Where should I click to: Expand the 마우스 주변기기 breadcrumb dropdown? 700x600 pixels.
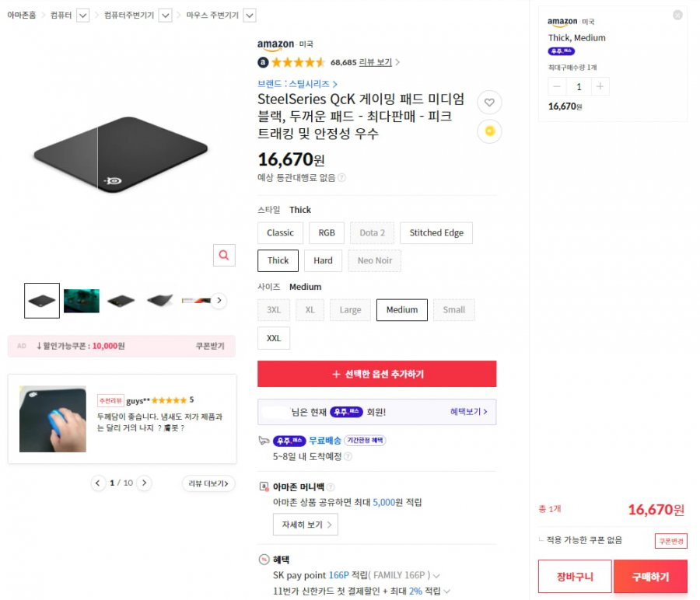click(x=250, y=16)
